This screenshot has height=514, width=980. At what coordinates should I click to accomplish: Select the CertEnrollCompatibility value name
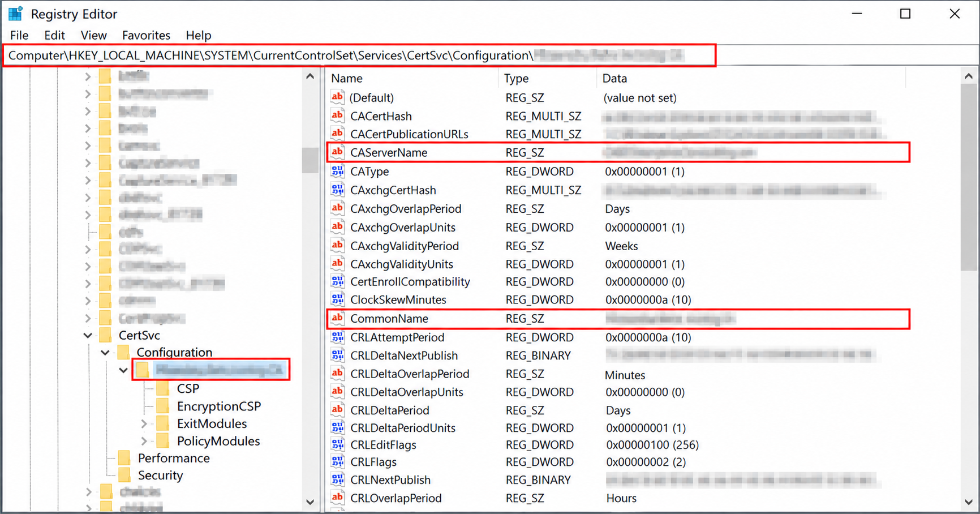pos(410,281)
